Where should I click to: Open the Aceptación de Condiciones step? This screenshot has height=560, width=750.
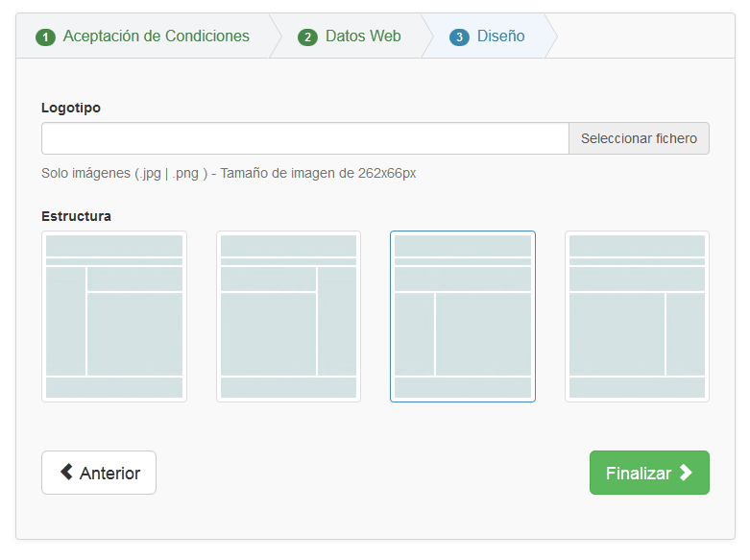coord(156,37)
